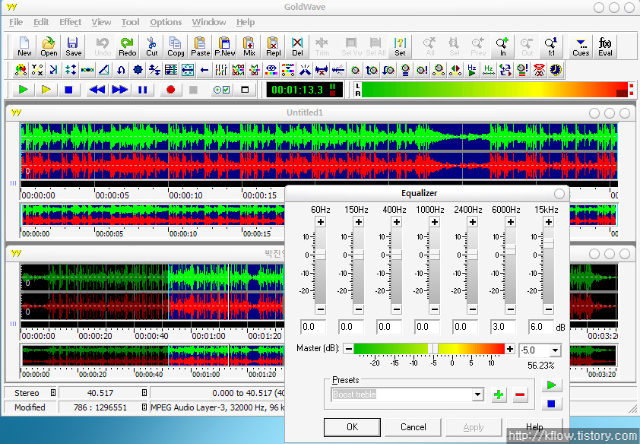Viewport: 640px width, 444px height.
Task: Increase 15kHz band with plus button
Action: click(549, 222)
